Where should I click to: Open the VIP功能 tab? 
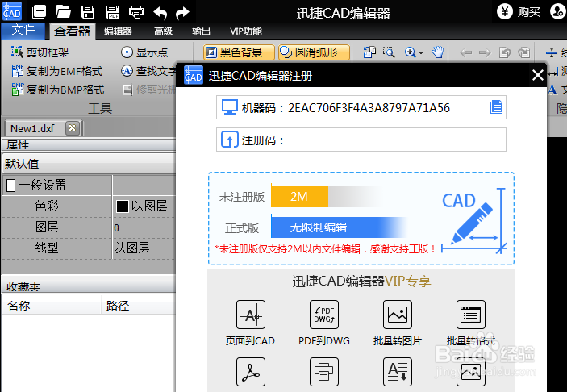[x=246, y=31]
